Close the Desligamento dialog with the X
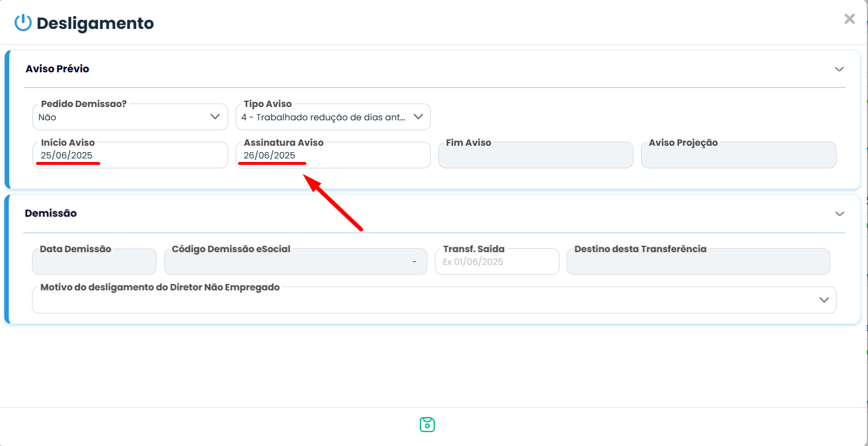The image size is (868, 446). pos(849,19)
